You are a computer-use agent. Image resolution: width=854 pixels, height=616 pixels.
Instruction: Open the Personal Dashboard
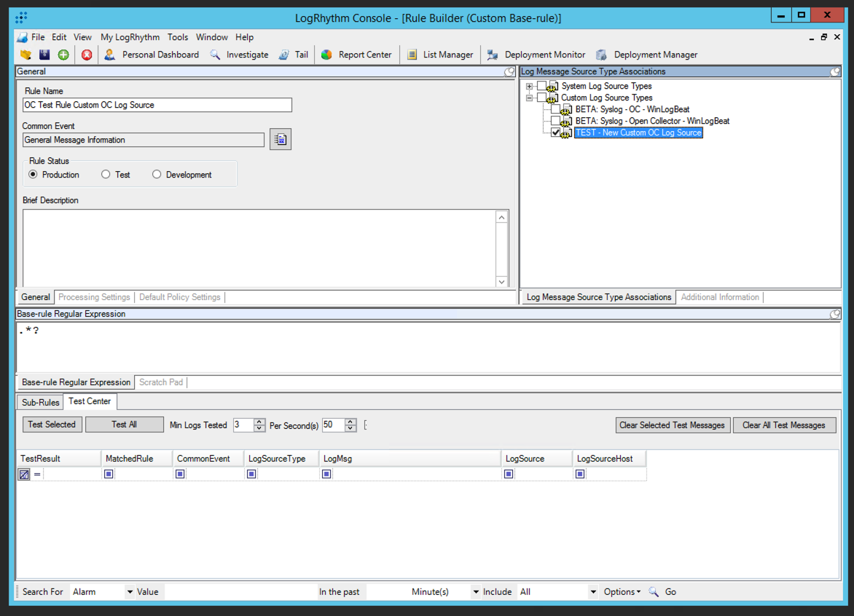[x=152, y=55]
